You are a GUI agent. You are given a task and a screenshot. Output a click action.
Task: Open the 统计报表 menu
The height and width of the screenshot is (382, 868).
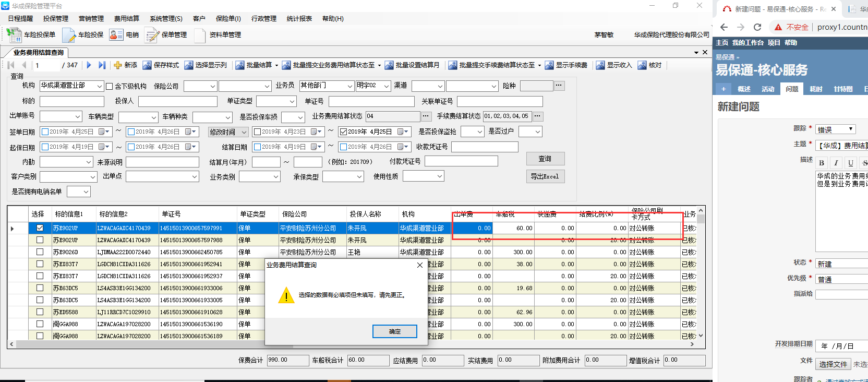[299, 19]
